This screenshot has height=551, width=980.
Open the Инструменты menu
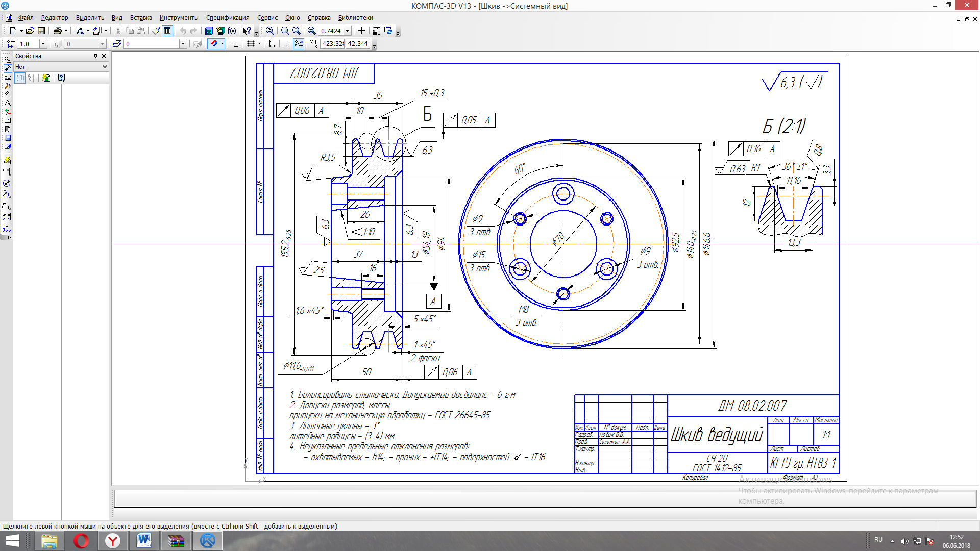tap(179, 18)
